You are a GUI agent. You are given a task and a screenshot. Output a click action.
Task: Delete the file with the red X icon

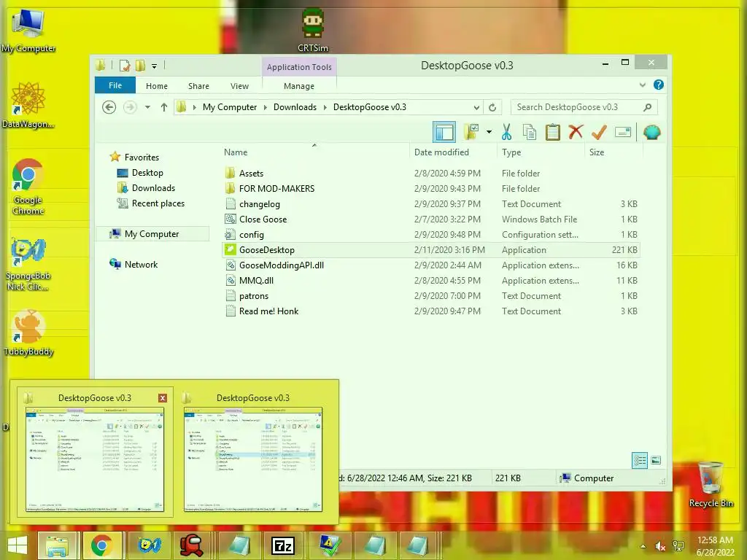pyautogui.click(x=576, y=131)
